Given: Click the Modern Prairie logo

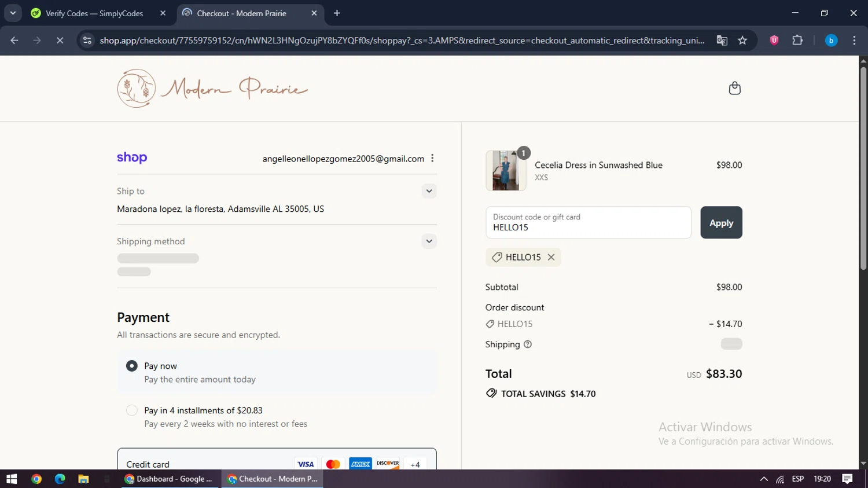Looking at the screenshot, I should pyautogui.click(x=212, y=89).
